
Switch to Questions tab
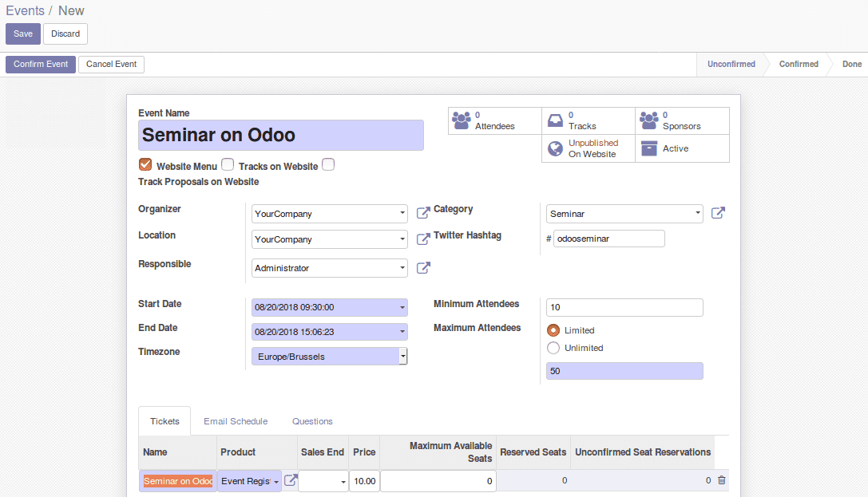tap(312, 421)
